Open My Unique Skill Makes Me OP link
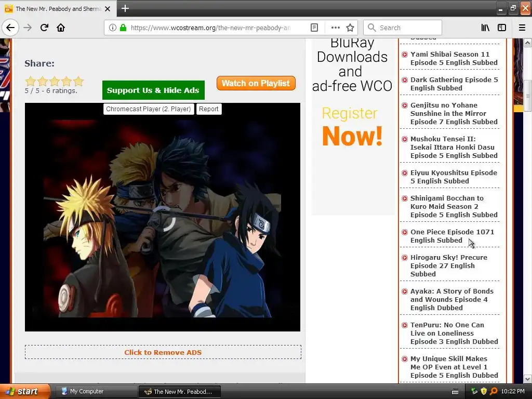Viewport: 532px width, 399px height. pos(454,367)
